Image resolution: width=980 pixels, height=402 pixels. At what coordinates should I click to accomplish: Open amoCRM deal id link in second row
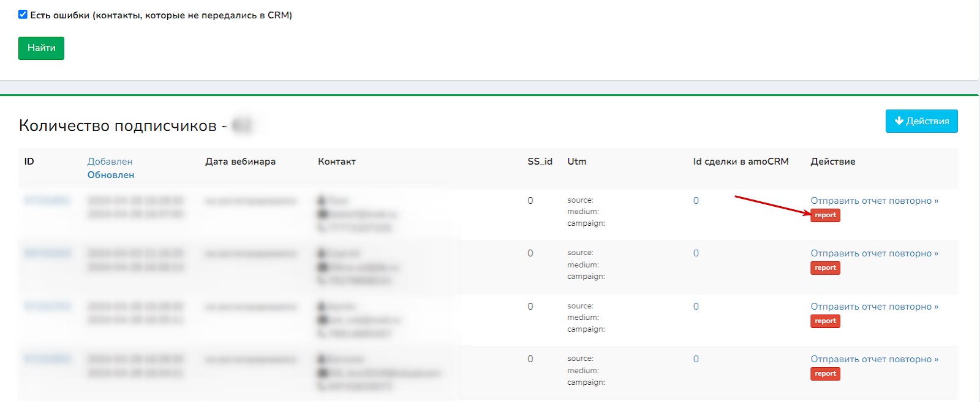pos(696,253)
